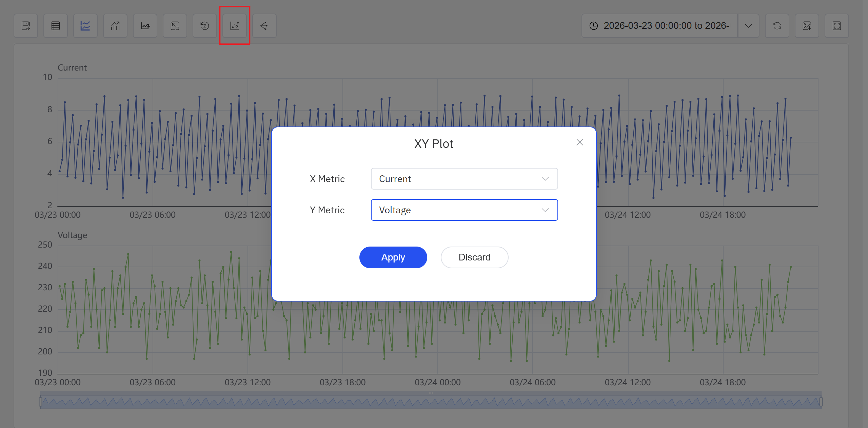868x428 pixels.
Task: Click the pop-out resize window icon
Action: point(175,26)
